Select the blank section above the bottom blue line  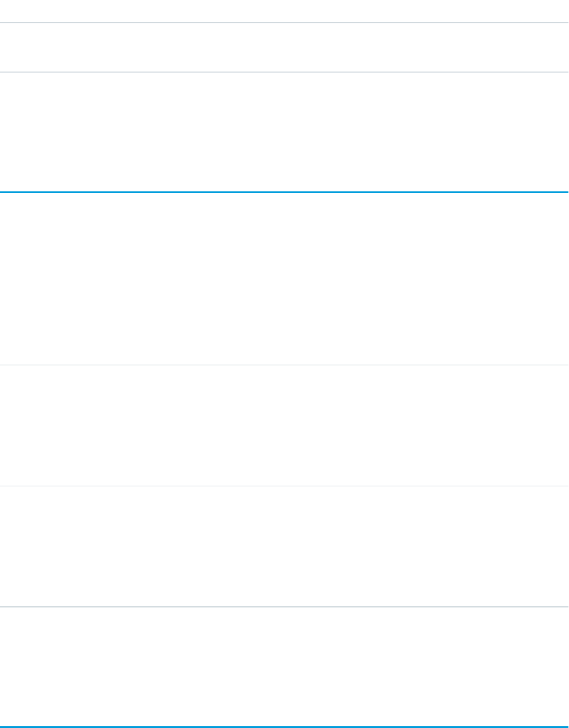tap(284, 667)
